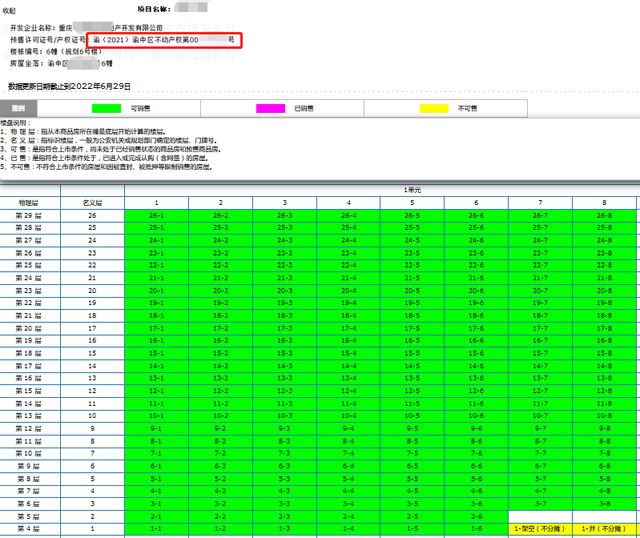Open unit cell 3-1
The height and width of the screenshot is (538, 640).
point(156,504)
